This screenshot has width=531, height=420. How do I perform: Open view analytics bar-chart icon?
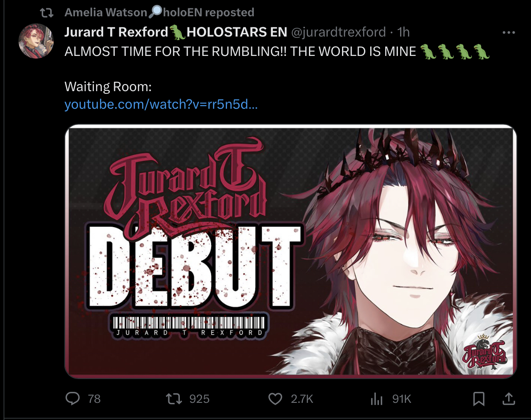click(376, 399)
